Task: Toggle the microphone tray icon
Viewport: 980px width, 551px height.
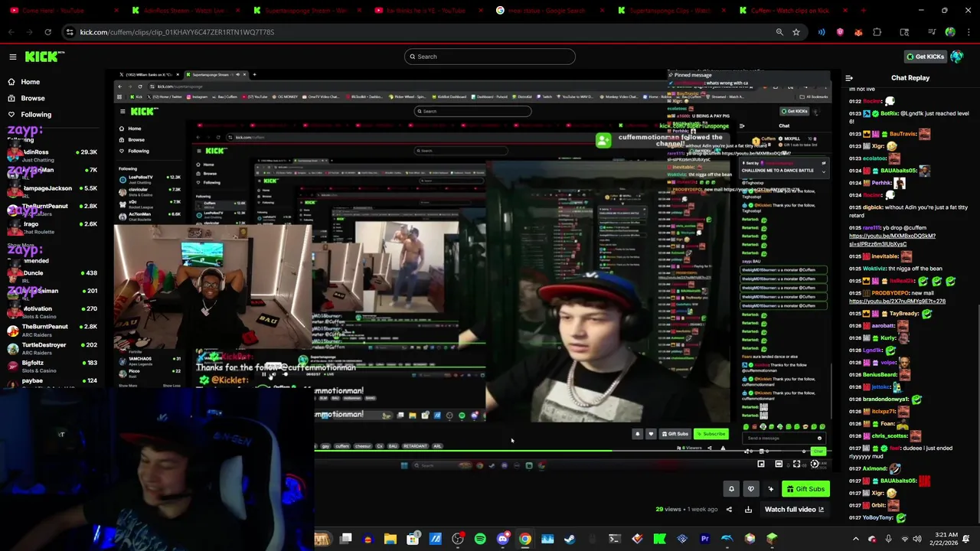Action: [x=888, y=539]
